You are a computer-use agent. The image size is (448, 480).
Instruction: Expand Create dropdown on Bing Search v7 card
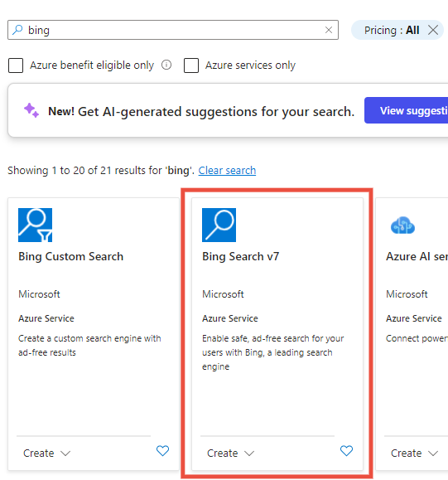click(230, 453)
